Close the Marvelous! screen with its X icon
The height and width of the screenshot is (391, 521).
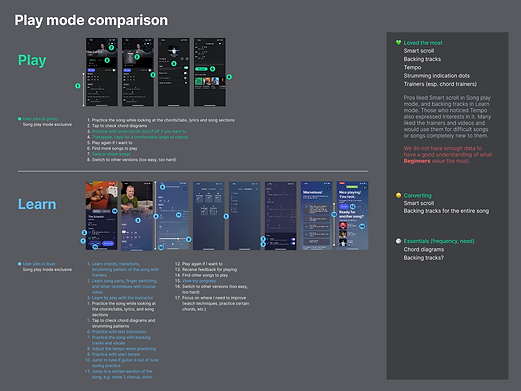tap(329, 189)
